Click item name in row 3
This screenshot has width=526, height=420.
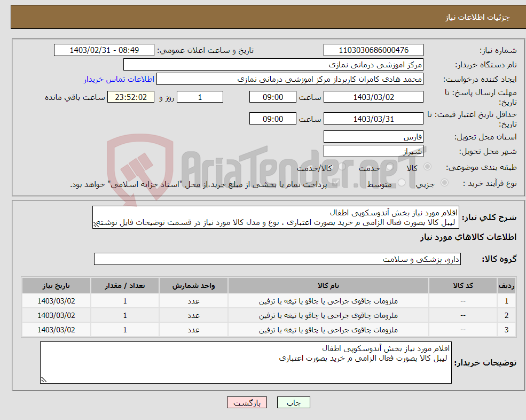[x=328, y=330]
